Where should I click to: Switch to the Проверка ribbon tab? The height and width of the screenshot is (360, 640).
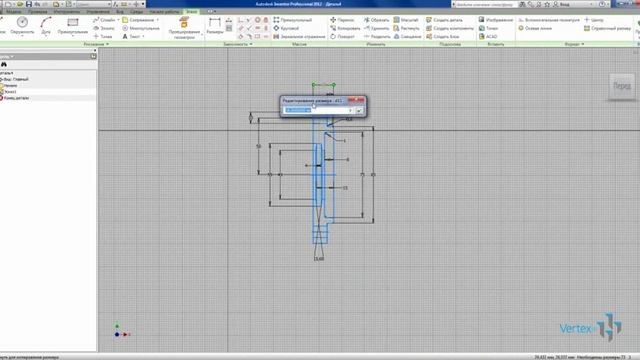(x=37, y=12)
